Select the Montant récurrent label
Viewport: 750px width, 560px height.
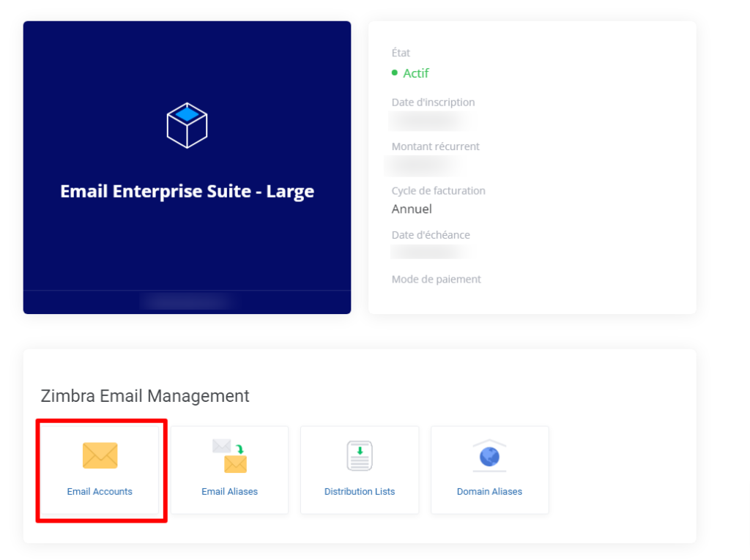tap(436, 147)
